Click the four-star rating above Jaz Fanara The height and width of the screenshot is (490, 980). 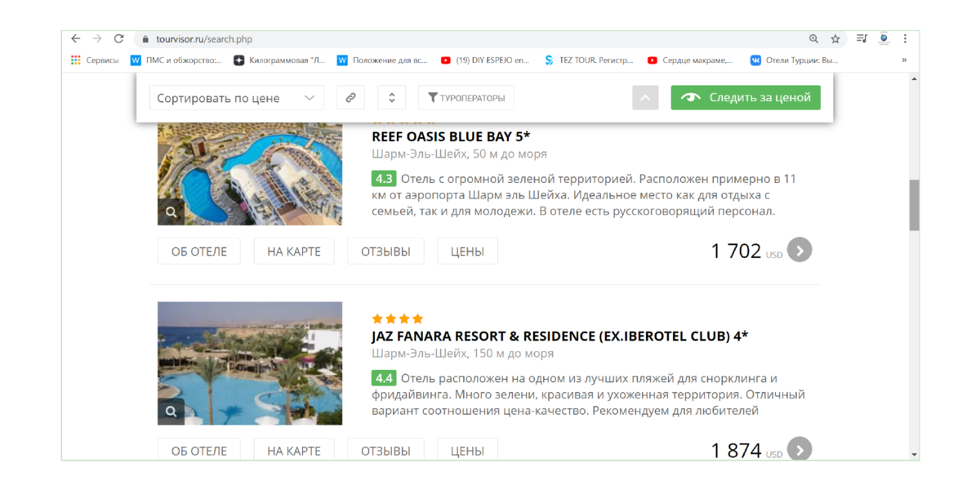(x=398, y=318)
